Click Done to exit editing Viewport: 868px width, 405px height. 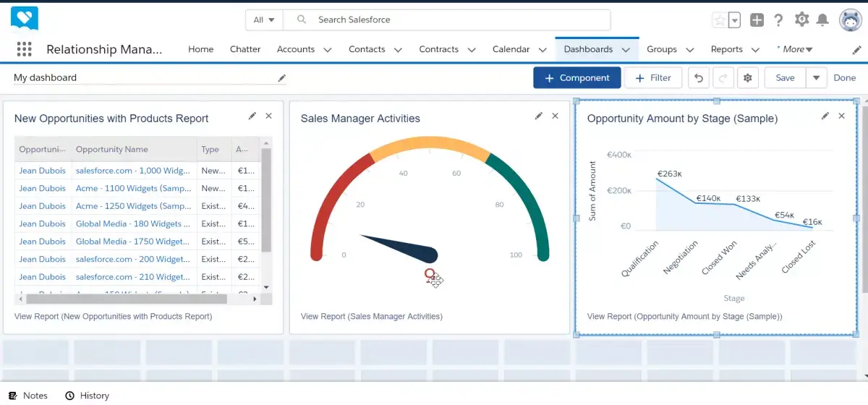[845, 78]
